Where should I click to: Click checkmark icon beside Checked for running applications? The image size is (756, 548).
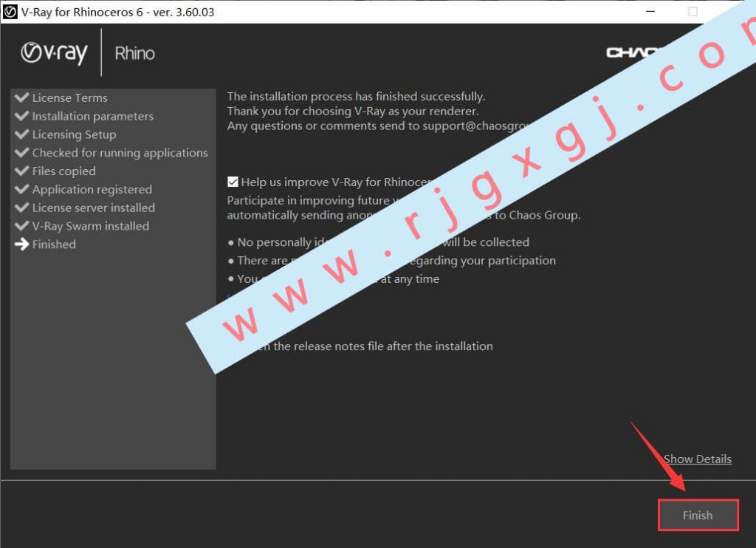22,152
